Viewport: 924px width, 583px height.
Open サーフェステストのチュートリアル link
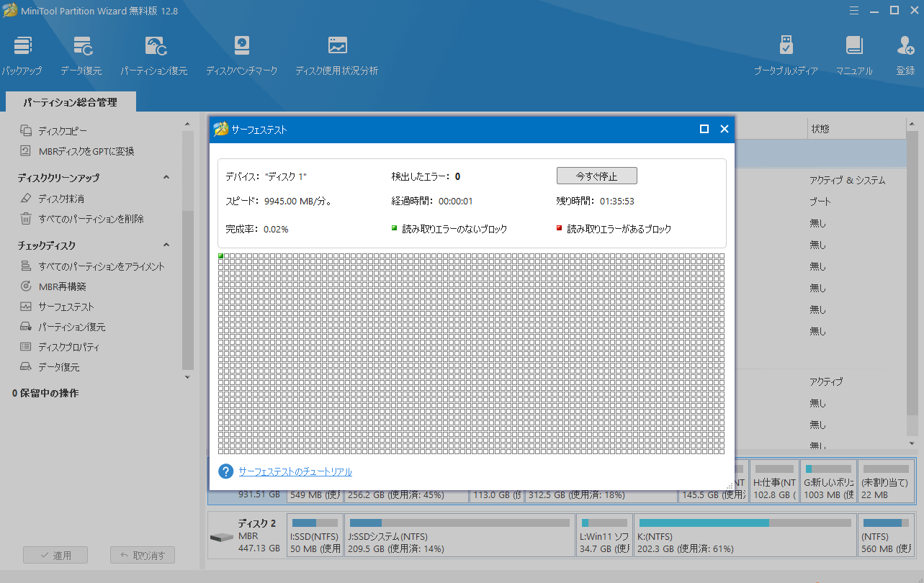(295, 472)
